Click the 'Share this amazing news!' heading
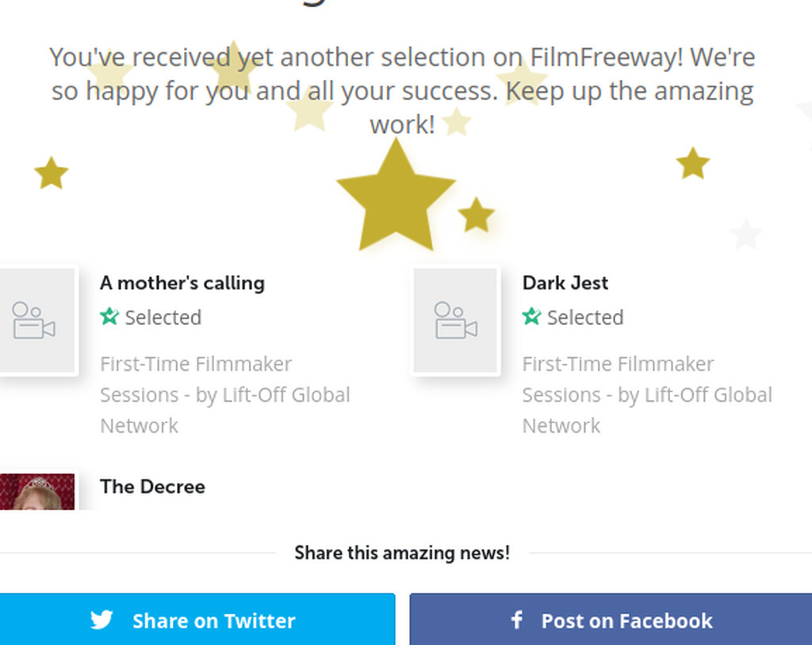 coord(402,552)
